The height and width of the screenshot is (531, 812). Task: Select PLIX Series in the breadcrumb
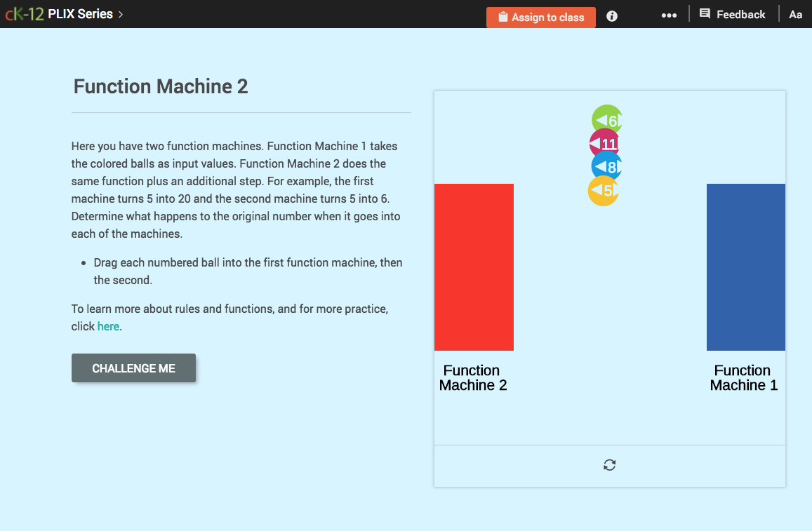tap(81, 13)
